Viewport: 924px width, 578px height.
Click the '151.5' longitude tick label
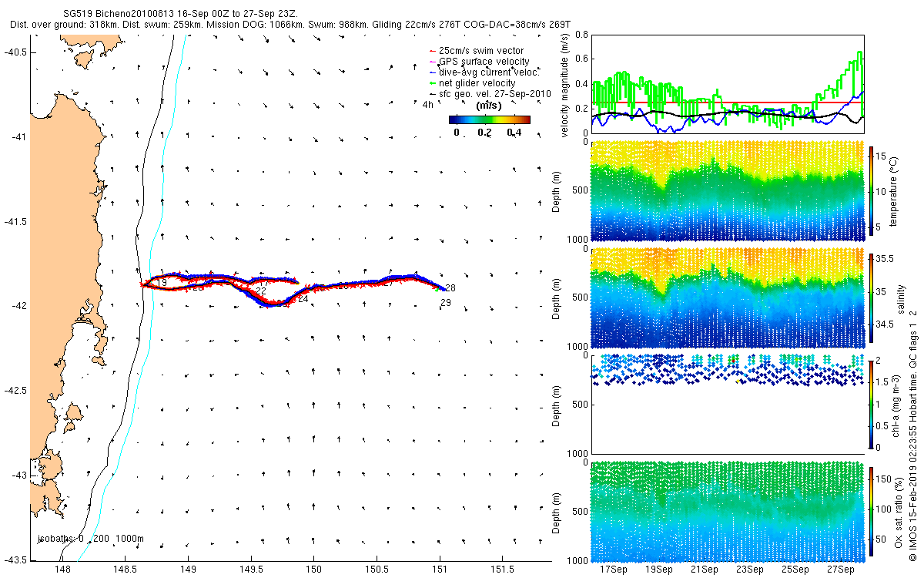502,570
